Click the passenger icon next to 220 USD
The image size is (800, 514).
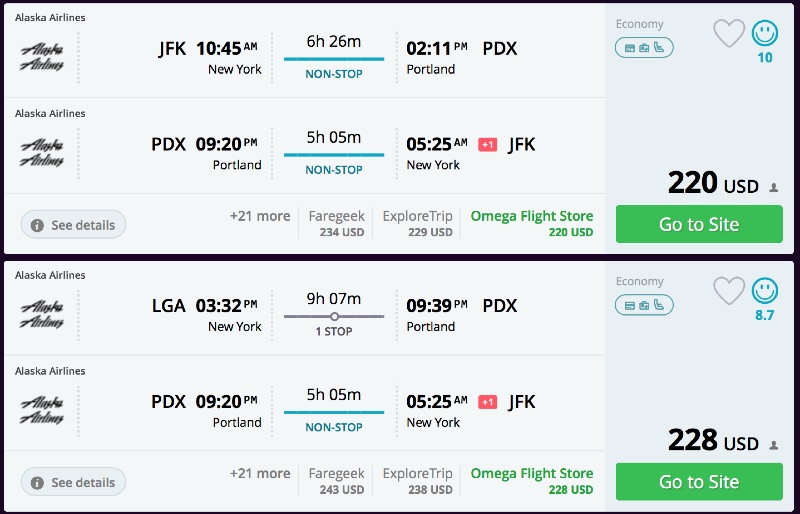click(x=773, y=187)
